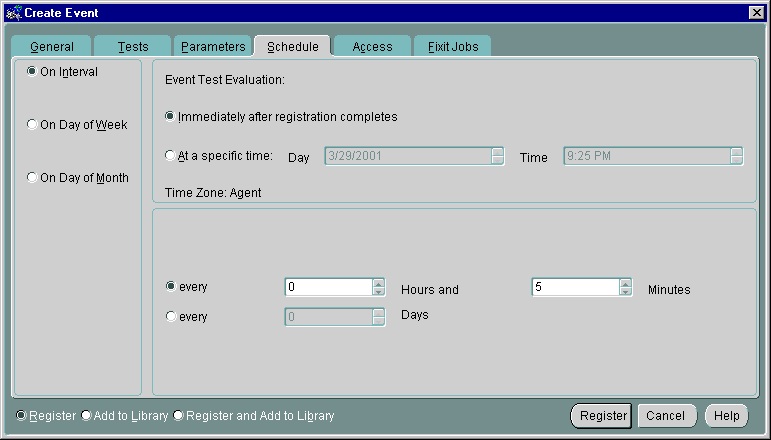Image resolution: width=771 pixels, height=440 pixels.
Task: Click the Cancel button
Action: [x=665, y=415]
